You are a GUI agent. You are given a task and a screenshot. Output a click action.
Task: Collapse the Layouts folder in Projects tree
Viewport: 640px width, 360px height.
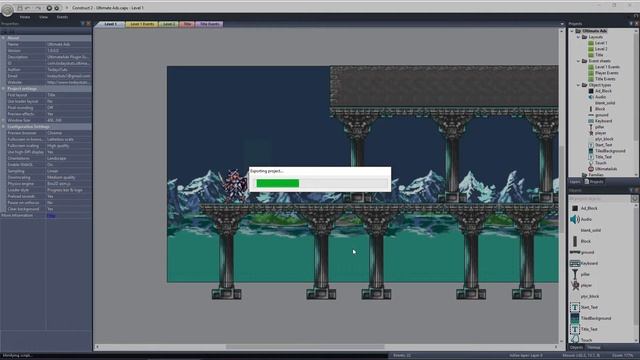click(x=578, y=37)
